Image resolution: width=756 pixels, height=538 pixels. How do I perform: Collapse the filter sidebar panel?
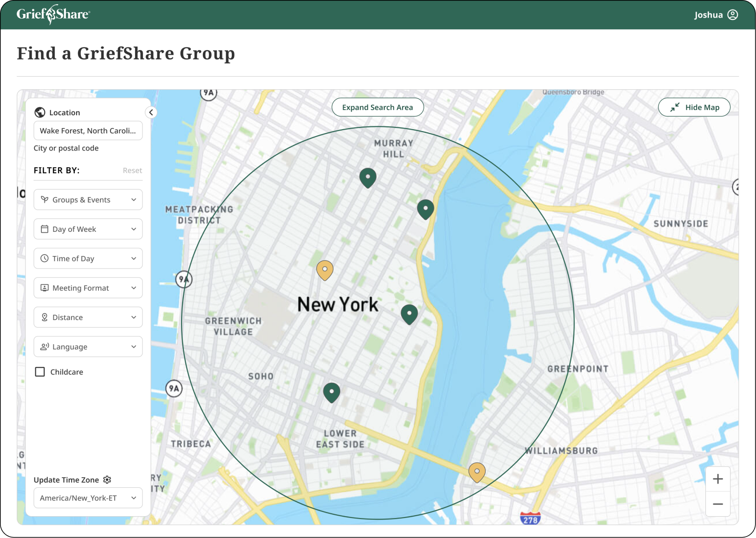click(150, 112)
